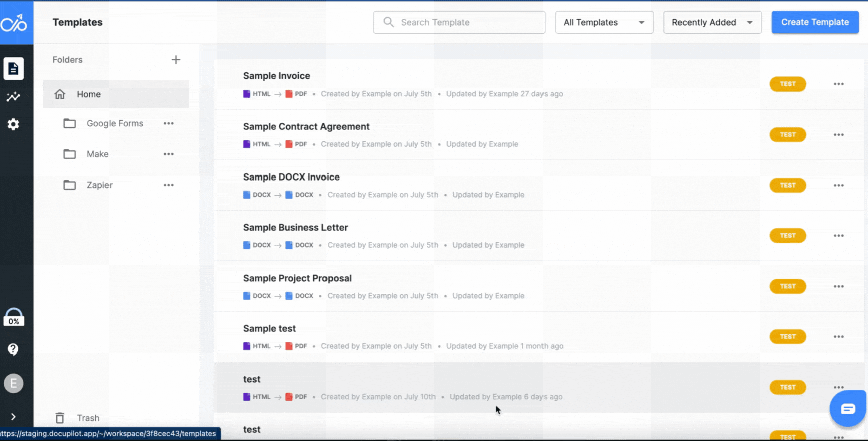Click the Create Template button

pyautogui.click(x=815, y=22)
